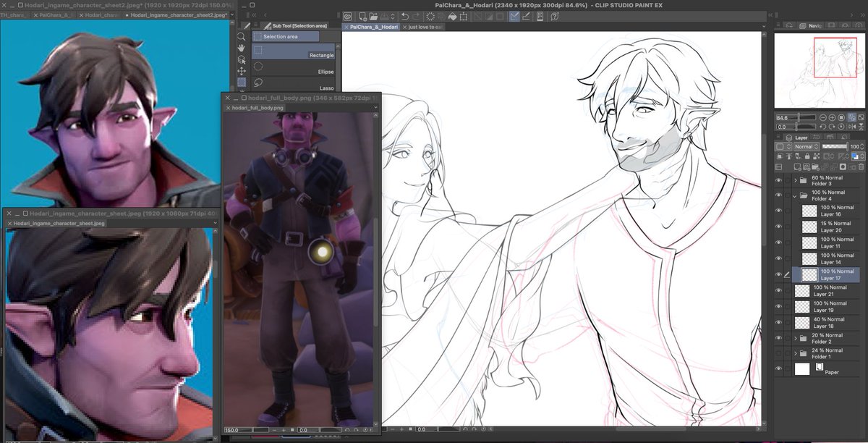Screen dimensions: 868x443
Task: Click the Undo arrow in toolbar
Action: click(405, 16)
